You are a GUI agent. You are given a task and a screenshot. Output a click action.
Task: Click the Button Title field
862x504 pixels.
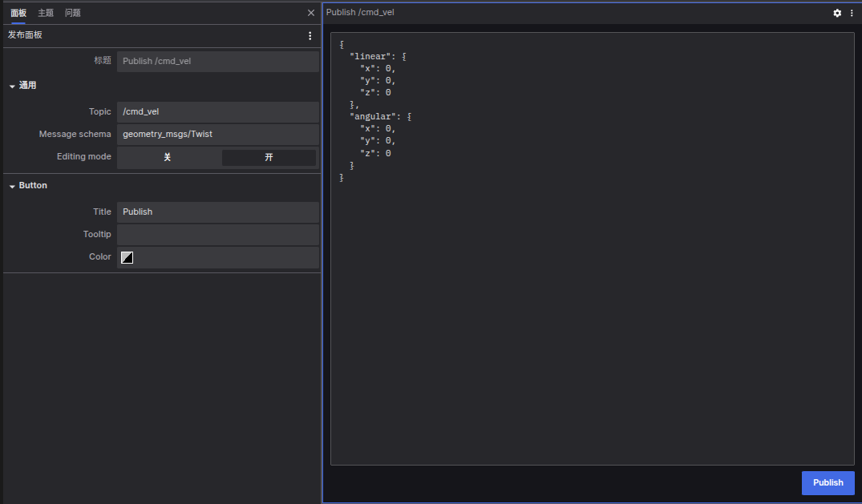point(217,212)
